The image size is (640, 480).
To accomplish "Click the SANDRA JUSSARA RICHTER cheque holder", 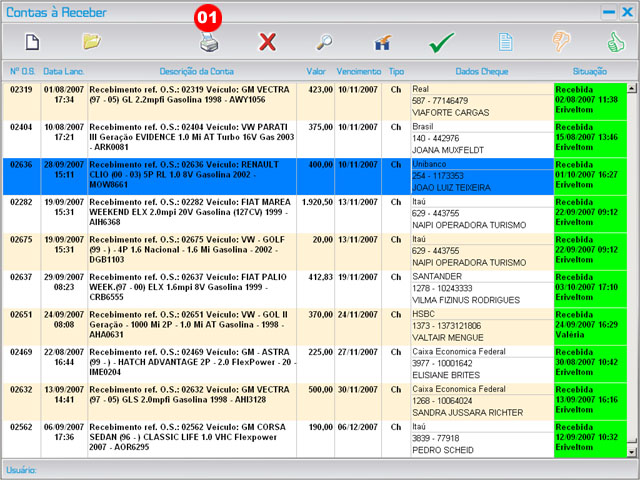I will click(x=468, y=413).
